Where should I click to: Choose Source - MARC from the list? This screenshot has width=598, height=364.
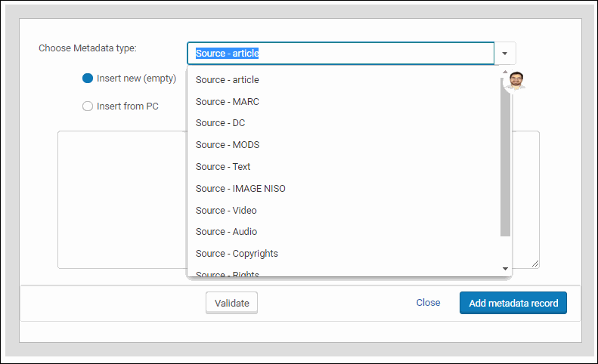pyautogui.click(x=225, y=102)
